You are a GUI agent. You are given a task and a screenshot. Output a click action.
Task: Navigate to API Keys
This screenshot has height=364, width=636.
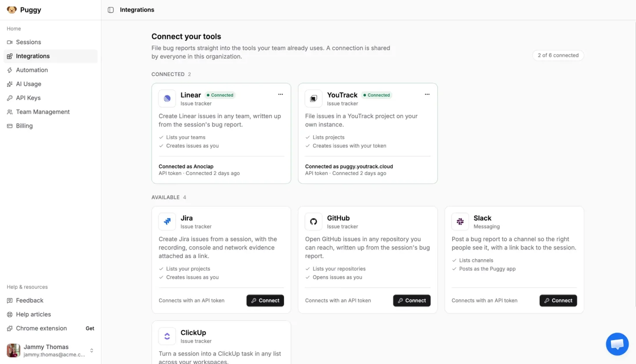point(50,98)
